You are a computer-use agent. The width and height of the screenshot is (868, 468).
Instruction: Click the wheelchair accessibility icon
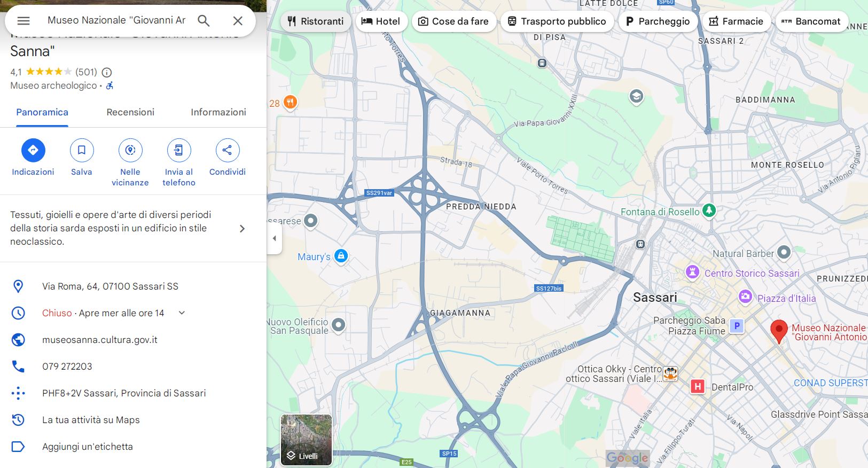(110, 85)
